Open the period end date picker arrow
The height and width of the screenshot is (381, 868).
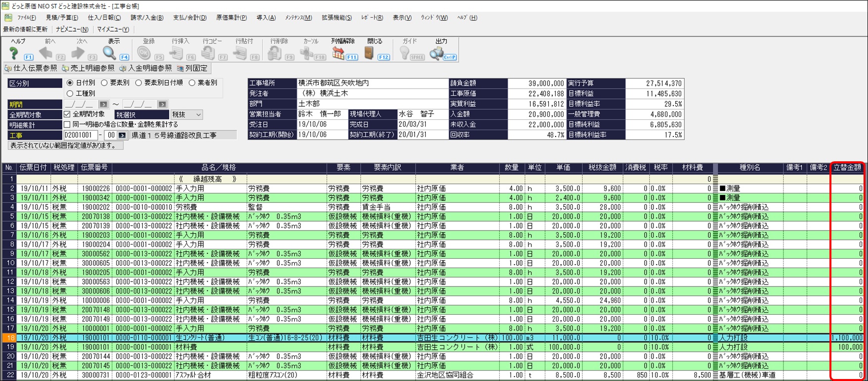[162, 104]
